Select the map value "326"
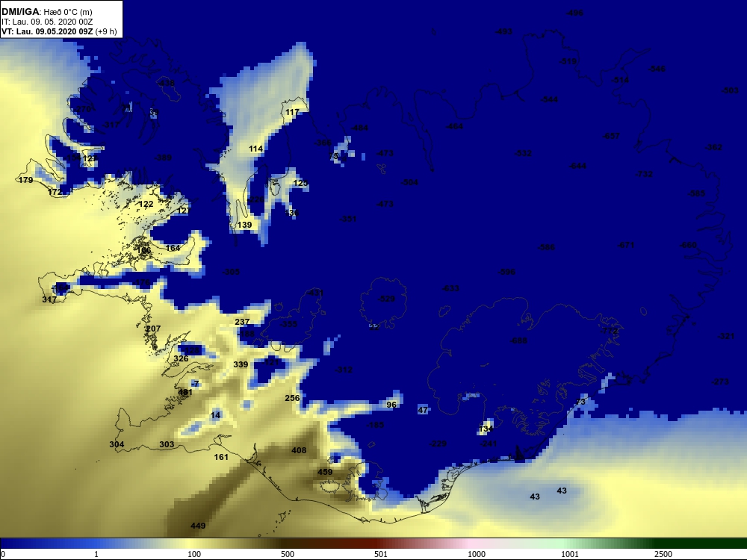747x560 pixels. click(181, 358)
